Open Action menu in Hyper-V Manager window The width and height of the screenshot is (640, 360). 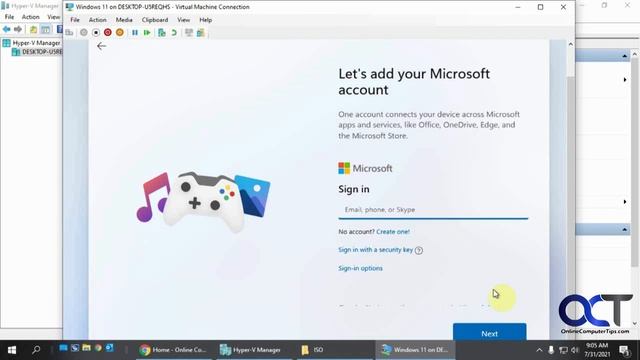[30, 17]
